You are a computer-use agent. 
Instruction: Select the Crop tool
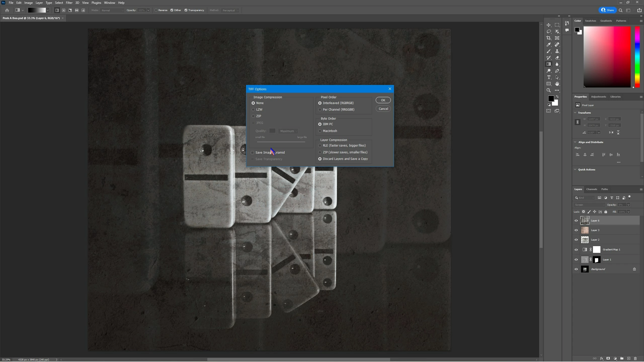pyautogui.click(x=549, y=38)
